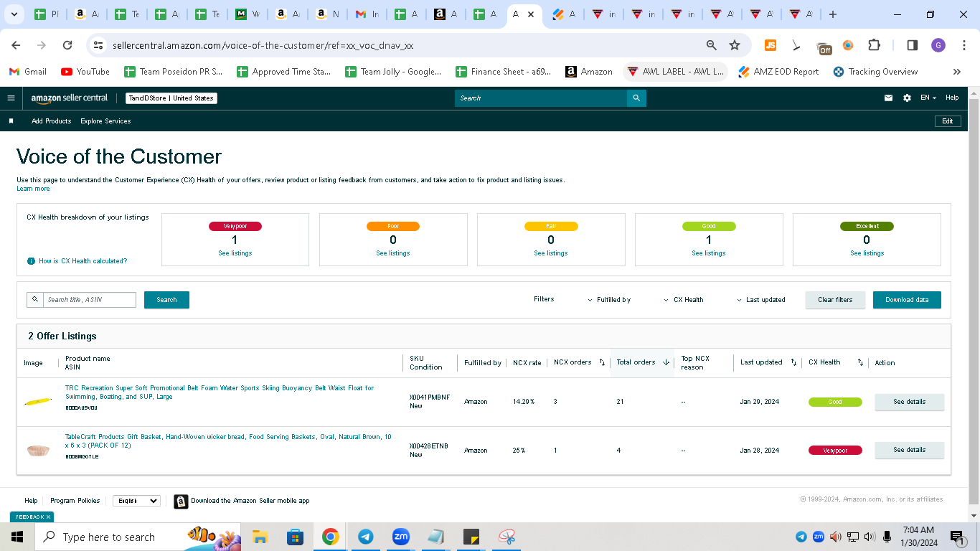
Task: Open the Chrome Extensions puzzle icon
Action: pos(874,45)
